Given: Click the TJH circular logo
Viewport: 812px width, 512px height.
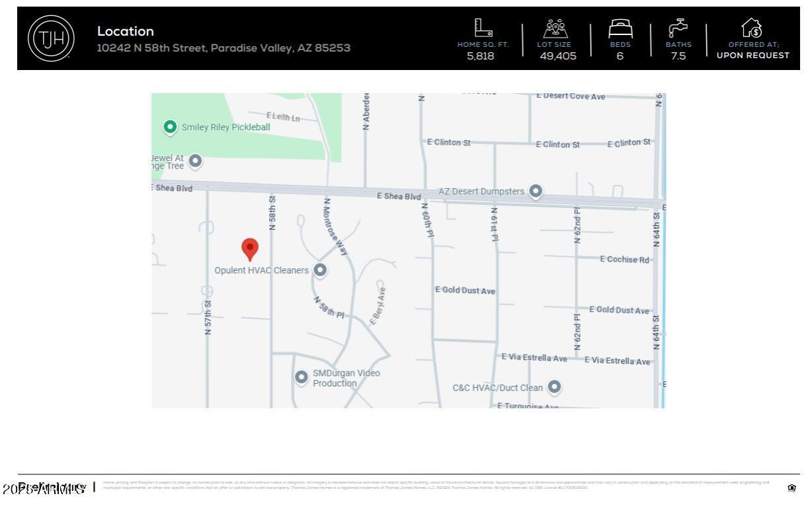Looking at the screenshot, I should point(50,38).
